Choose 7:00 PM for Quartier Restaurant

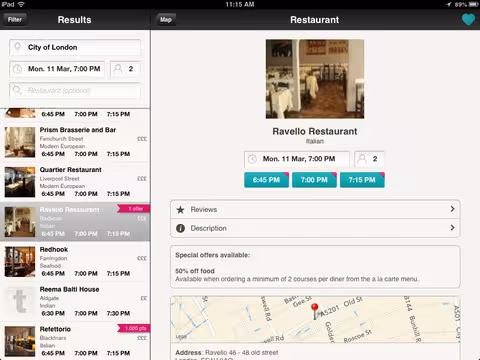coord(86,194)
